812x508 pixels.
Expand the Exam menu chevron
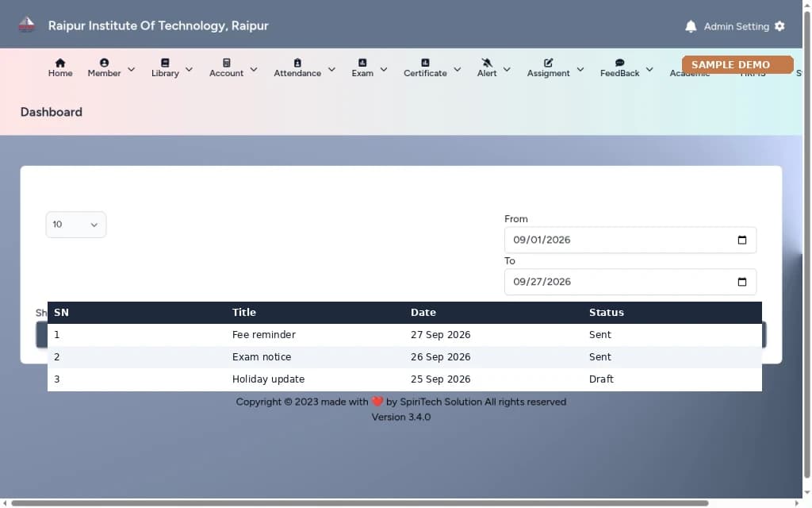(384, 69)
